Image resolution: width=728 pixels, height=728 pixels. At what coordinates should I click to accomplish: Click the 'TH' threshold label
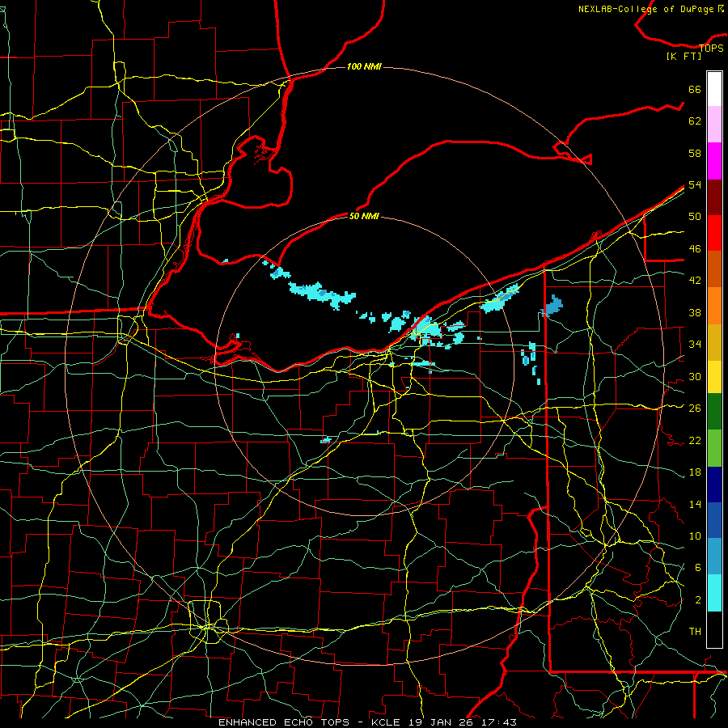pos(695,631)
